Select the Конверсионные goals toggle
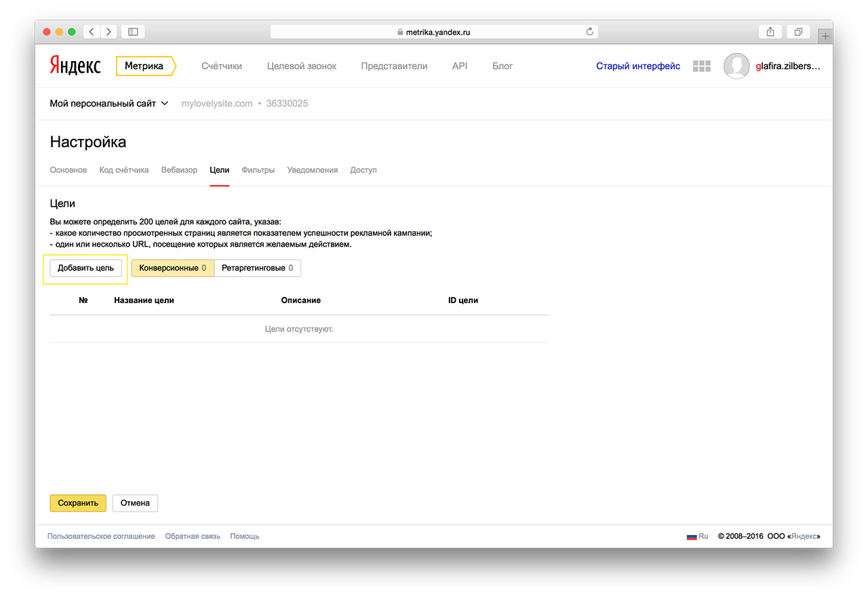868x598 pixels. click(x=172, y=268)
